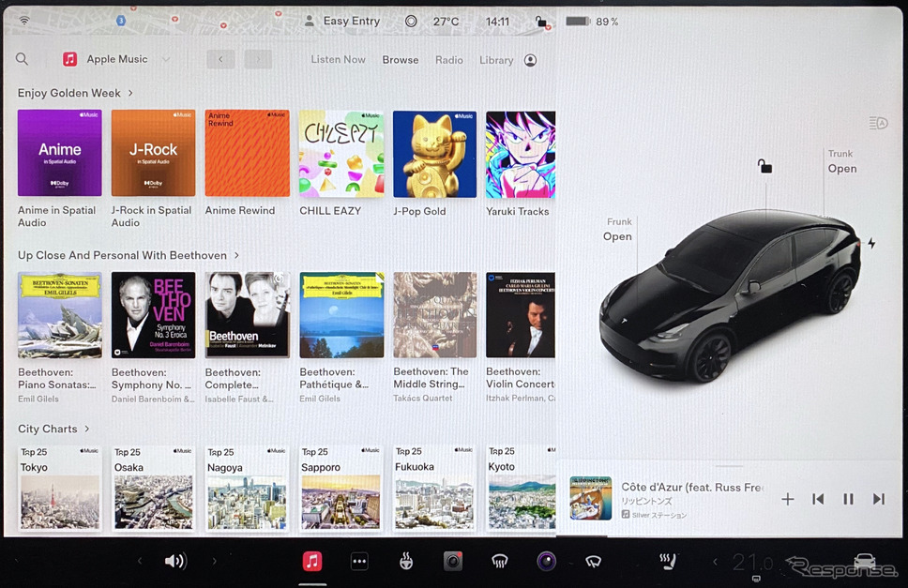
Task: Tap the battery 89% indicator
Action: (x=592, y=22)
